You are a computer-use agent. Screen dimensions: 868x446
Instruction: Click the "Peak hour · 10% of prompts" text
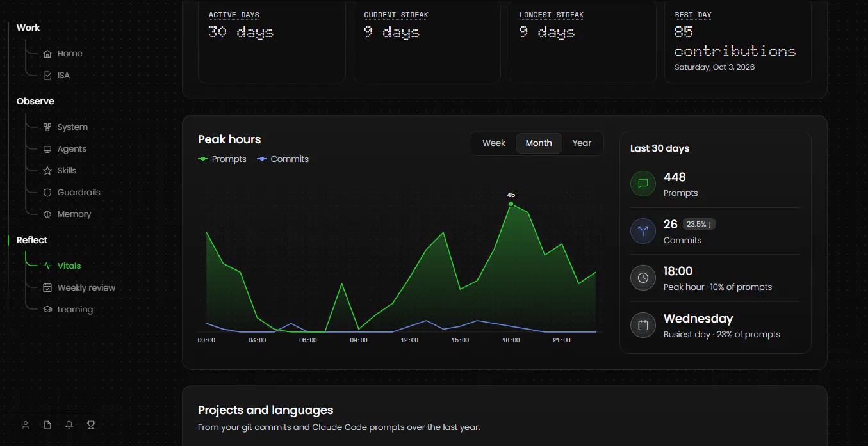click(x=717, y=287)
